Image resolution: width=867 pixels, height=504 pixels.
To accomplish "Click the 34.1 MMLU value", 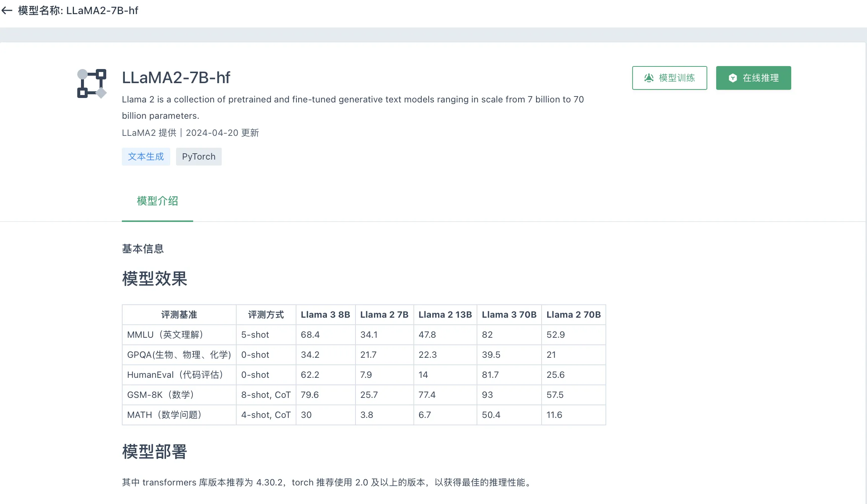I will [369, 335].
